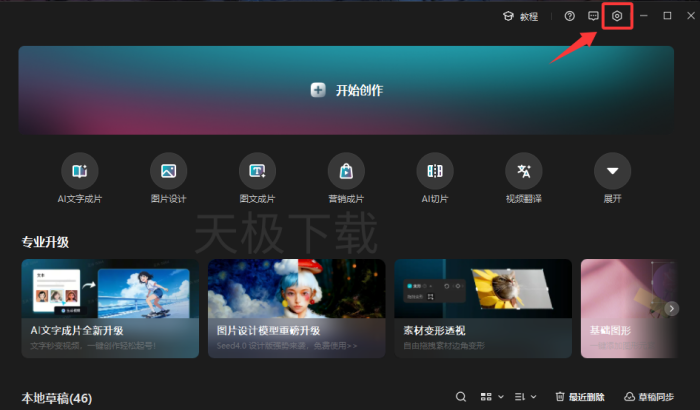Maximize the window
The width and height of the screenshot is (700, 410).
[667, 16]
